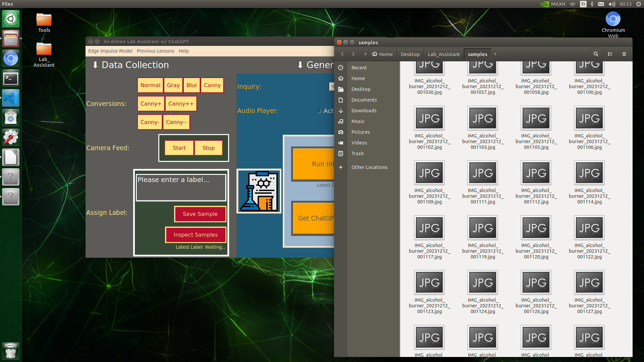Switch to list view in the file manager
Image resolution: width=644 pixels, height=362 pixels.
610,54
